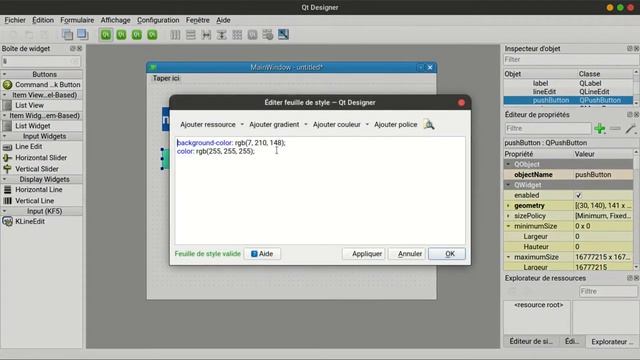Expand the sizePolicy property row
The width and height of the screenshot is (640, 360).
(x=508, y=216)
